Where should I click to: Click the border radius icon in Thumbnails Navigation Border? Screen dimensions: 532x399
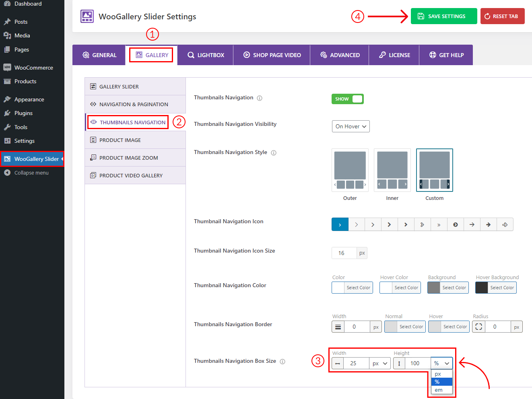coord(478,326)
